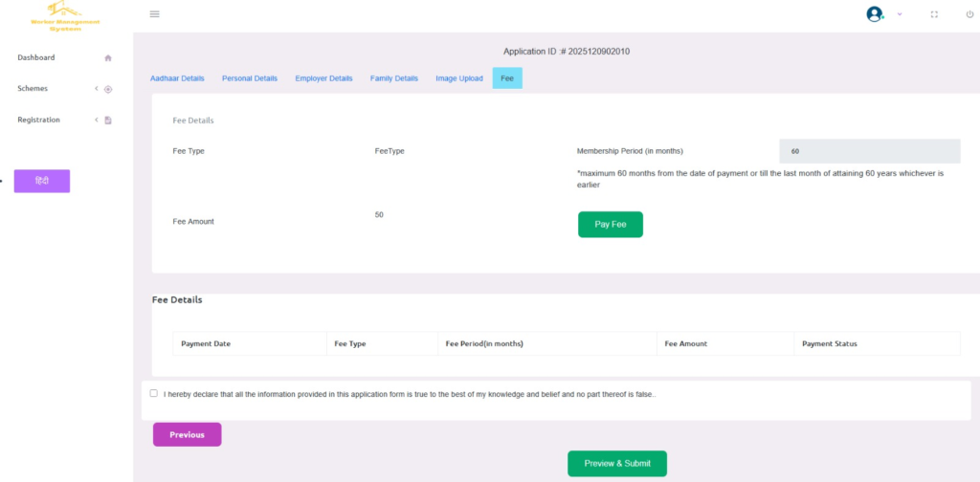Check the declaration checkbox
The image size is (980, 482).
tap(154, 393)
